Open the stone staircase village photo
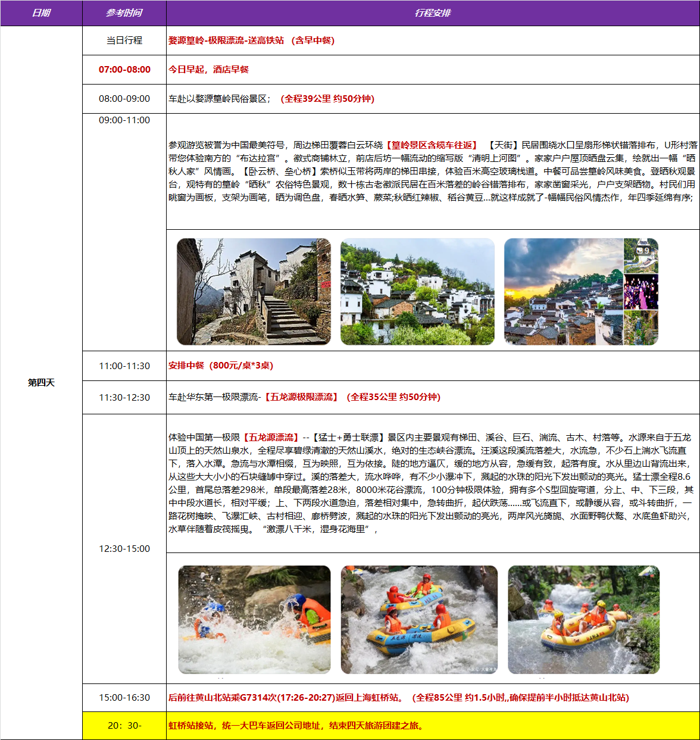Screen dimensions: 700x740 (254, 292)
